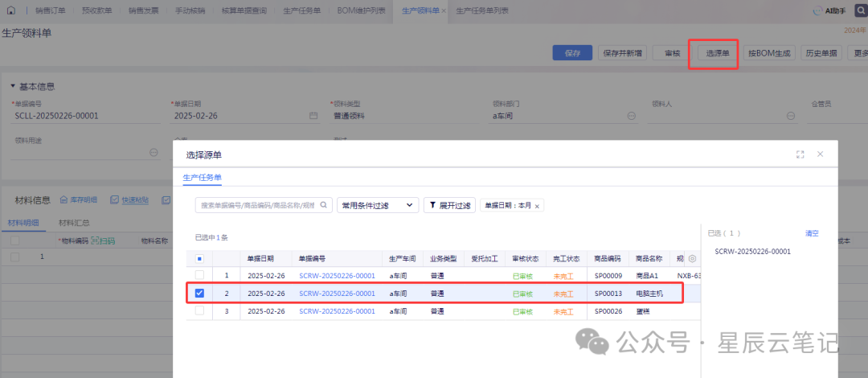This screenshot has height=378, width=868.
Task: Toggle select-all checkbox in source table
Action: (199, 258)
